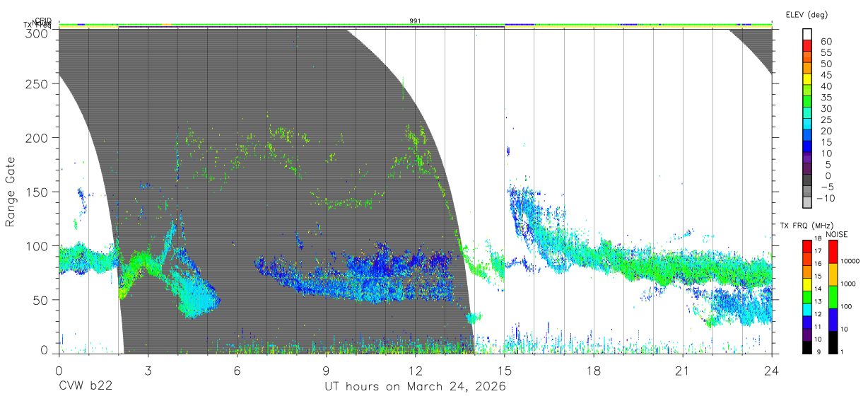Click the 30 label on ELEV scale
Image resolution: width=868 pixels, height=401 pixels.
pos(825,108)
